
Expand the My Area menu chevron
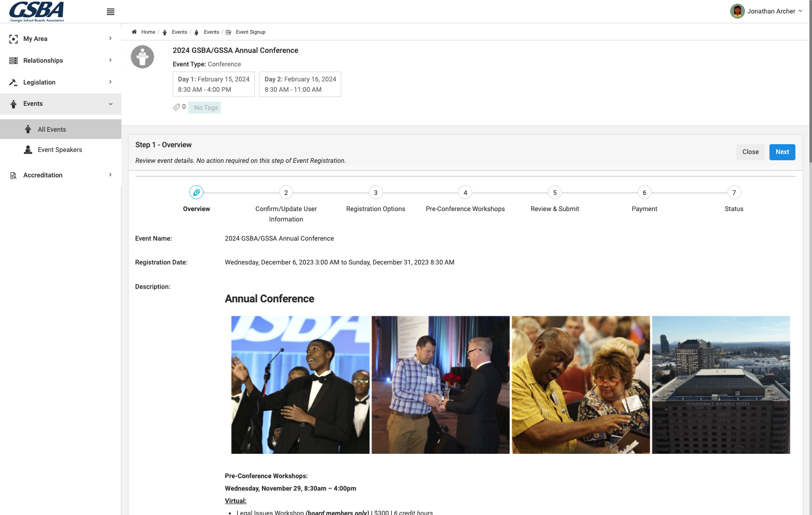tap(111, 38)
